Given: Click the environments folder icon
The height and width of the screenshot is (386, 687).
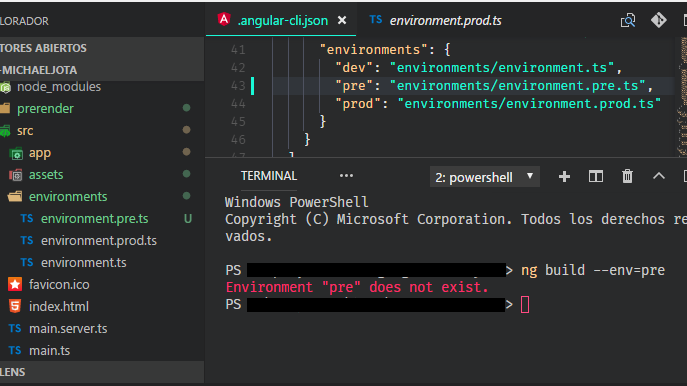Looking at the screenshot, I should coord(15,196).
